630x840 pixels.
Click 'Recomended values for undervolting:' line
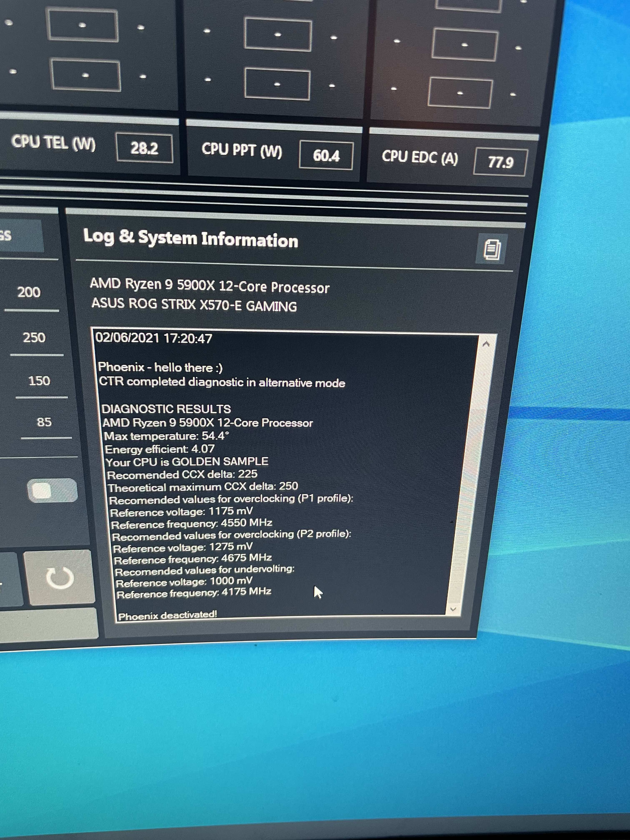pos(205,570)
